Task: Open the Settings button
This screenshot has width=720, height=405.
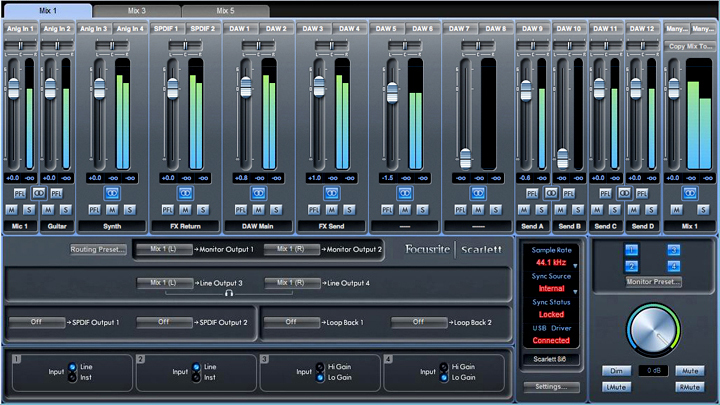Action: pos(551,386)
